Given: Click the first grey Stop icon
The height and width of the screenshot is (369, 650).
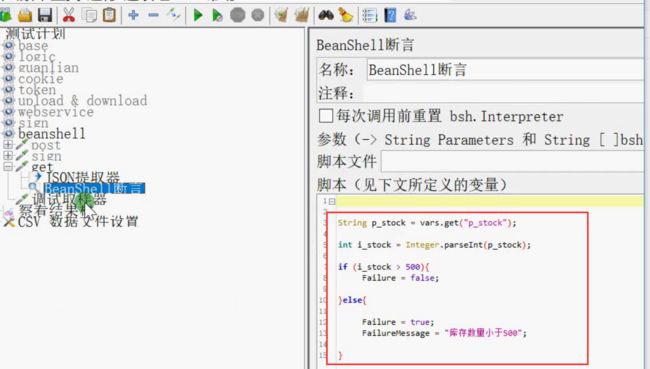Looking at the screenshot, I should point(238,15).
